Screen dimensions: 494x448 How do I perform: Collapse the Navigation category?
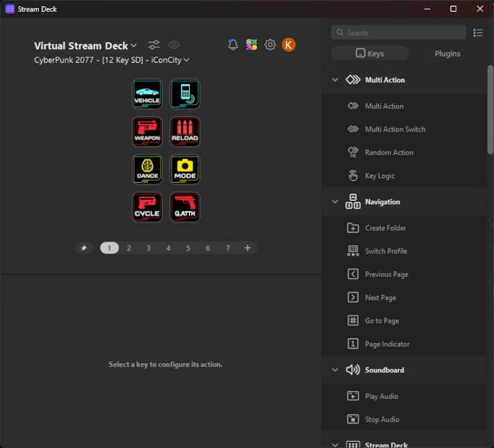335,201
